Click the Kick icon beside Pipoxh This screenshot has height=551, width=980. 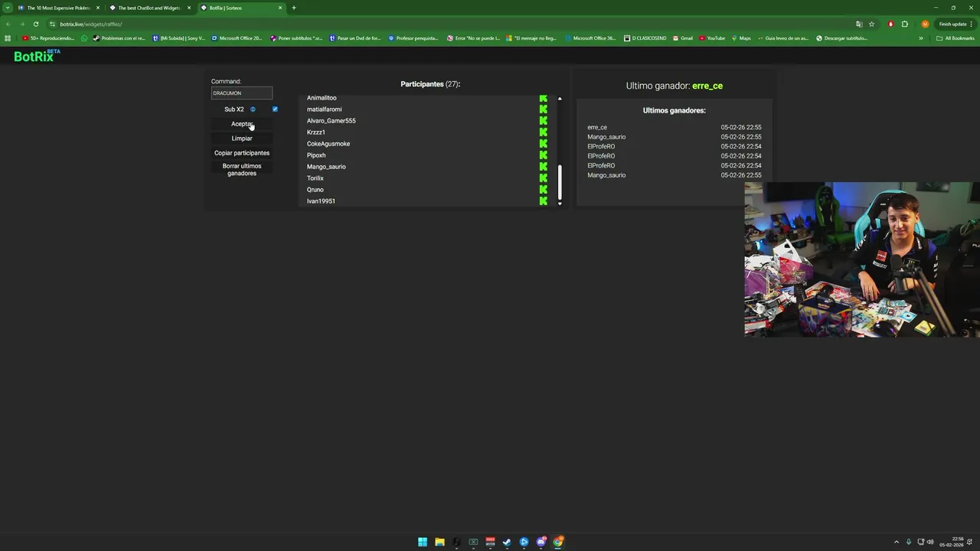pyautogui.click(x=543, y=155)
